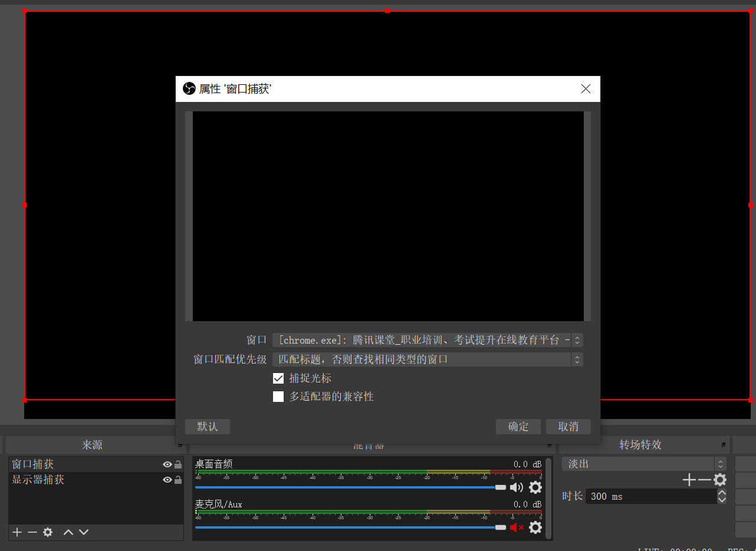Open Mic/Aux settings with its gear icon
Screen dimensions: 756x551
535,527
